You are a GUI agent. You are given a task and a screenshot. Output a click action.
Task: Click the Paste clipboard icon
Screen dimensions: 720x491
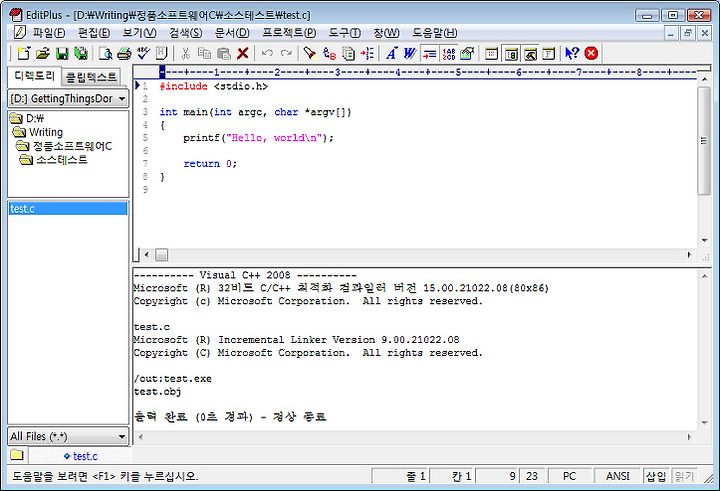224,54
